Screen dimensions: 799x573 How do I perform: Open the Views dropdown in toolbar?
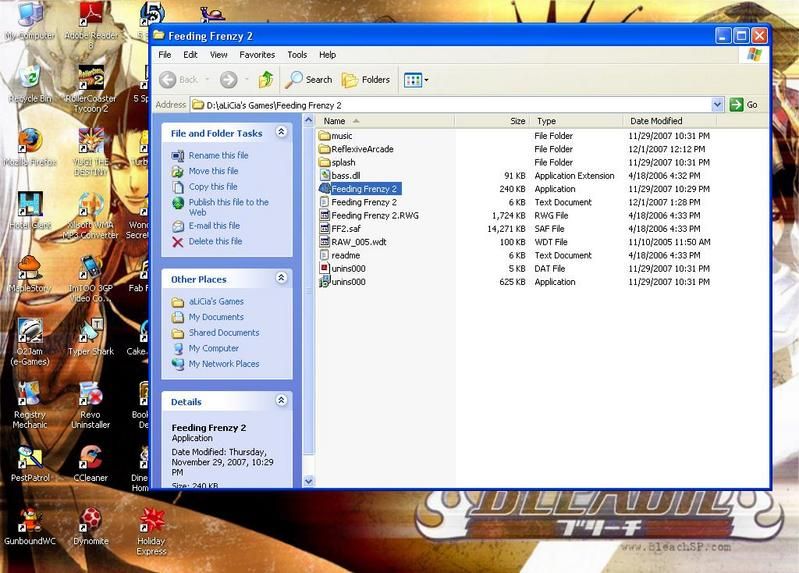pos(415,80)
